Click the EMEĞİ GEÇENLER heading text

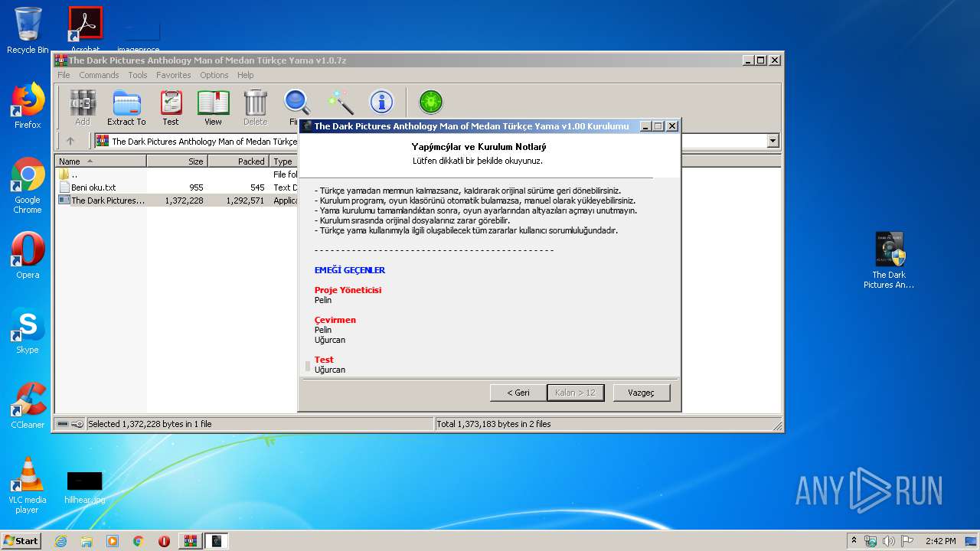pos(350,270)
